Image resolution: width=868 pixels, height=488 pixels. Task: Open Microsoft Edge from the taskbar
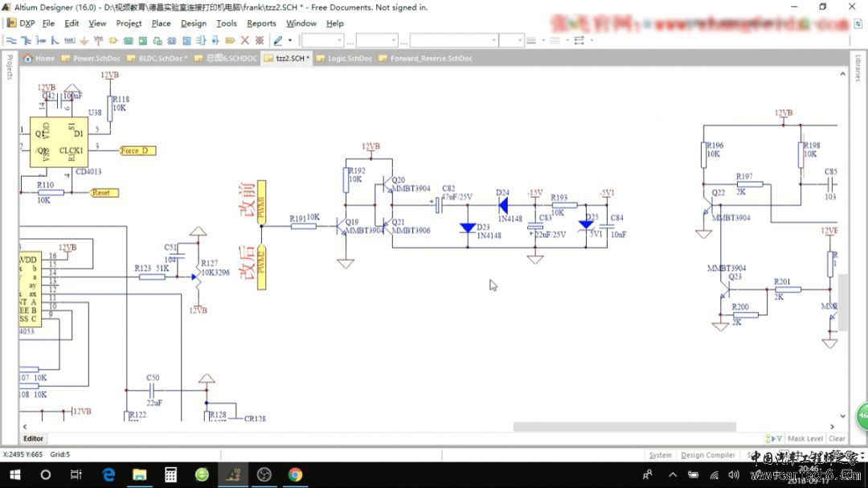pos(108,474)
